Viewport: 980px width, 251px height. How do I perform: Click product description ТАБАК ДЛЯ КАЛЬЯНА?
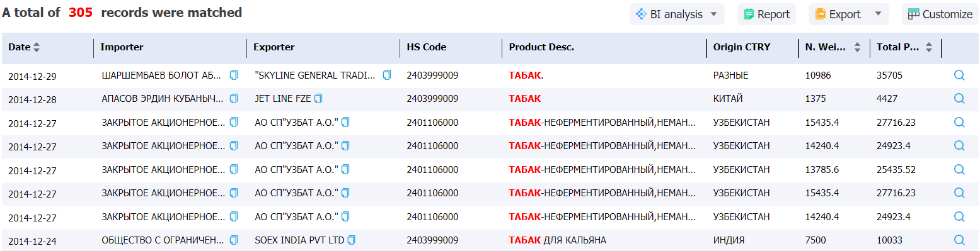(x=558, y=240)
